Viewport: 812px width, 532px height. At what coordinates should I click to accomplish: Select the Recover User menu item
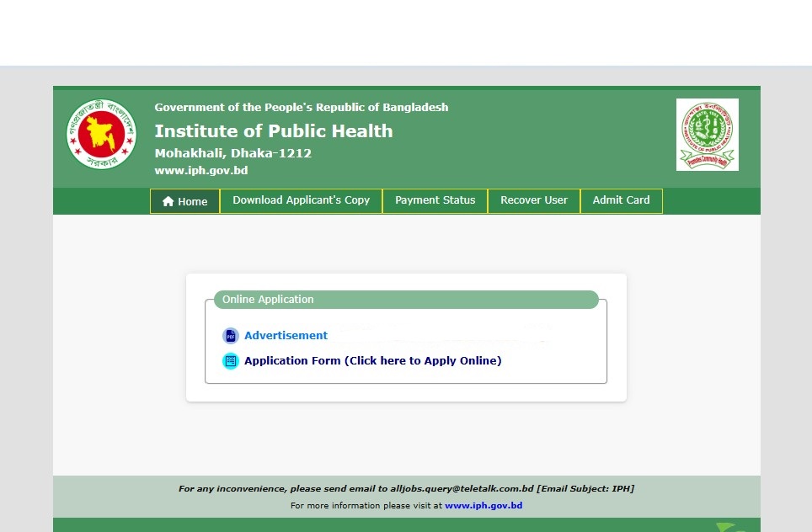coord(534,200)
